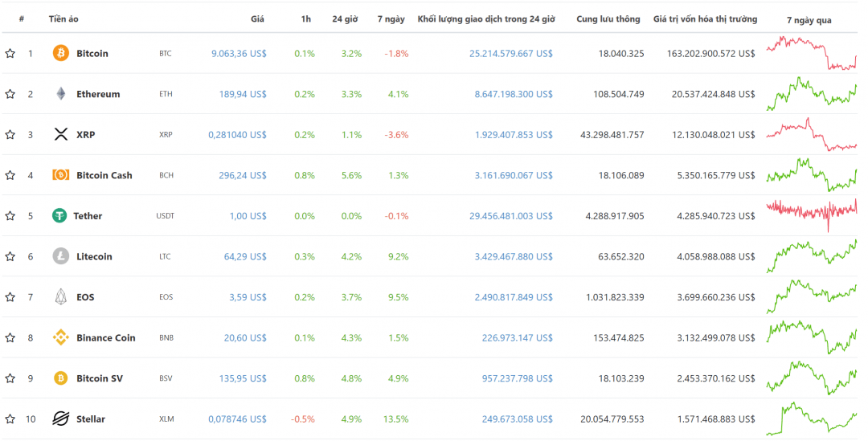This screenshot has height=441, width=868.
Task: Click Binance Coin supply 153.474.825
Action: pyautogui.click(x=618, y=337)
